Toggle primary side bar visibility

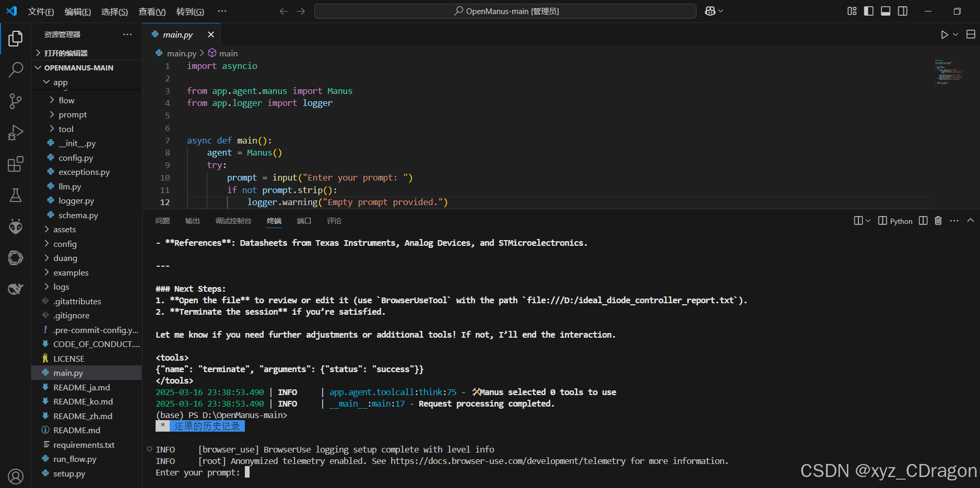point(869,11)
